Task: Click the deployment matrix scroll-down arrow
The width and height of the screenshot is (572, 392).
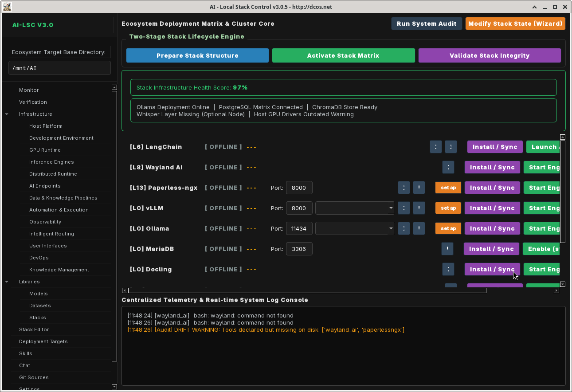Action: pos(563,284)
